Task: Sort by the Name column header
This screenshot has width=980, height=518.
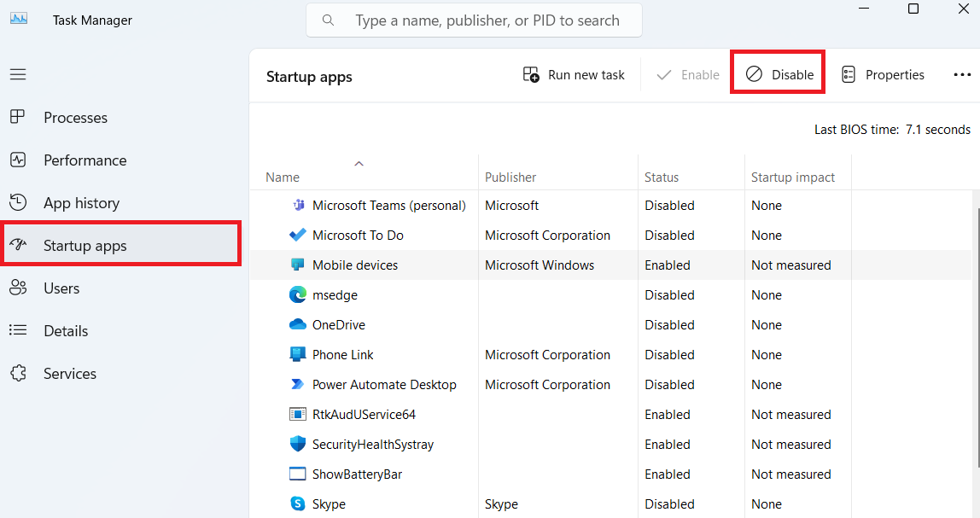Action: (283, 178)
